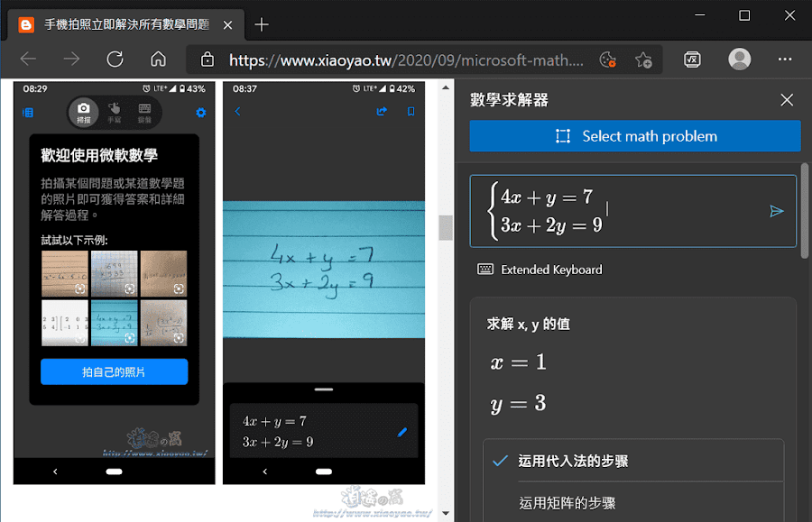Close the 數學求解器 panel
Image resolution: width=812 pixels, height=522 pixels.
[x=787, y=100]
